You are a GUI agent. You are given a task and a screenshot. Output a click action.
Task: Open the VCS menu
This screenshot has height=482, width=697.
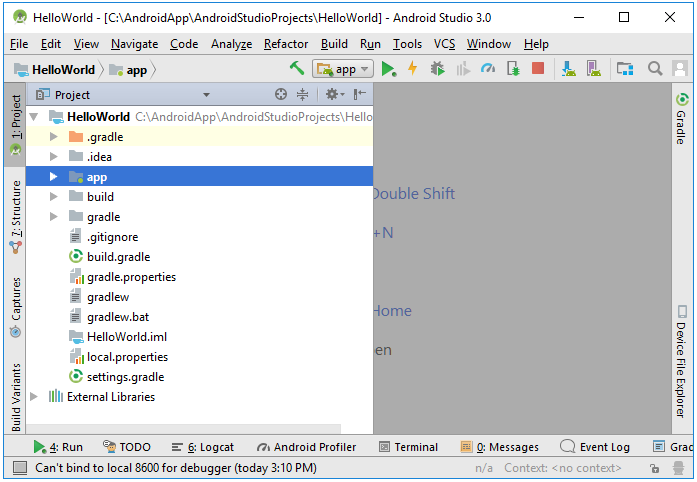point(445,44)
